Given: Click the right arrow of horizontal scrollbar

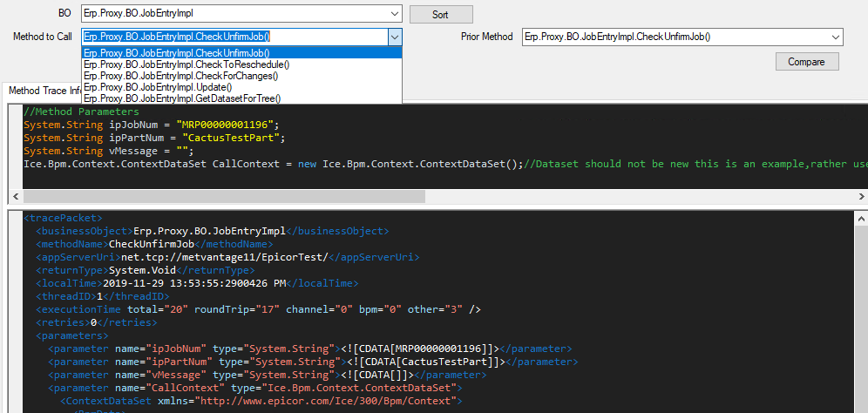Looking at the screenshot, I should [861, 196].
